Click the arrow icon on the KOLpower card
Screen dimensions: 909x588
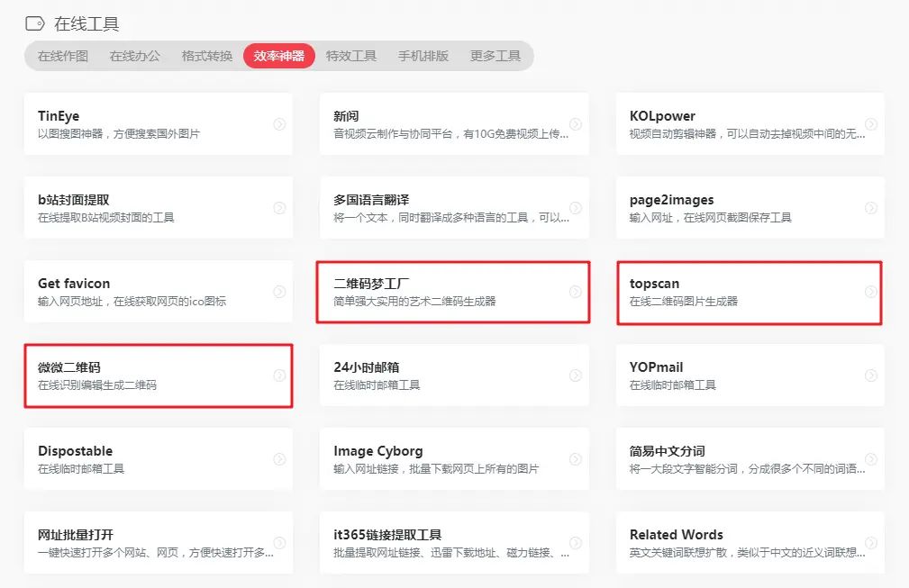[870, 123]
